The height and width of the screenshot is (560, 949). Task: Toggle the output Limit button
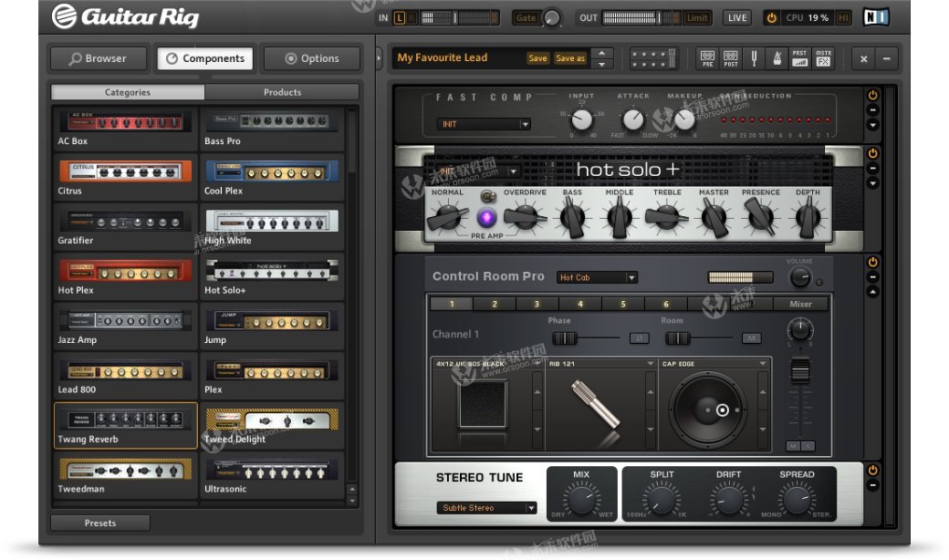click(x=696, y=17)
